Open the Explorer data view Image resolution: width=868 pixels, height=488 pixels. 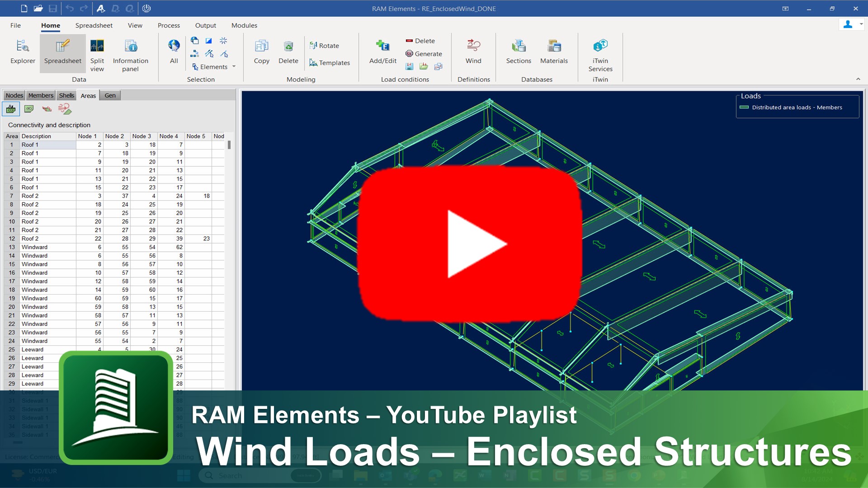(x=23, y=52)
